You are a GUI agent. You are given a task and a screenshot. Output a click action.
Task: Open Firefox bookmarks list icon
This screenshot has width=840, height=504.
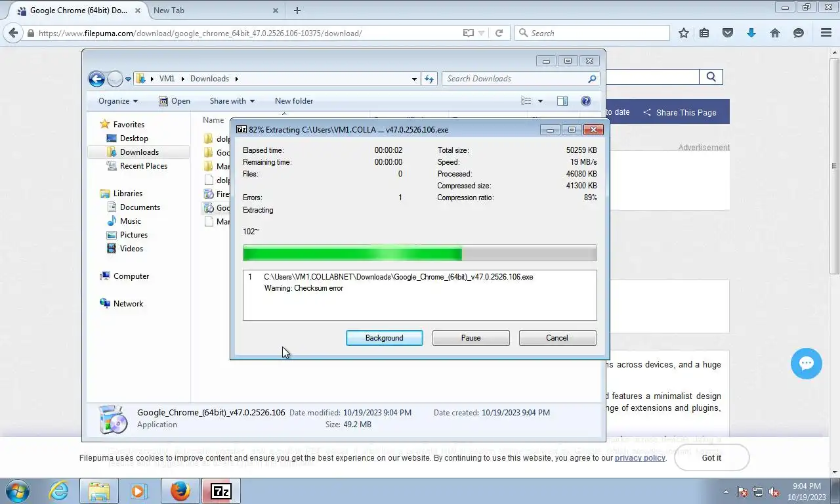tap(704, 33)
